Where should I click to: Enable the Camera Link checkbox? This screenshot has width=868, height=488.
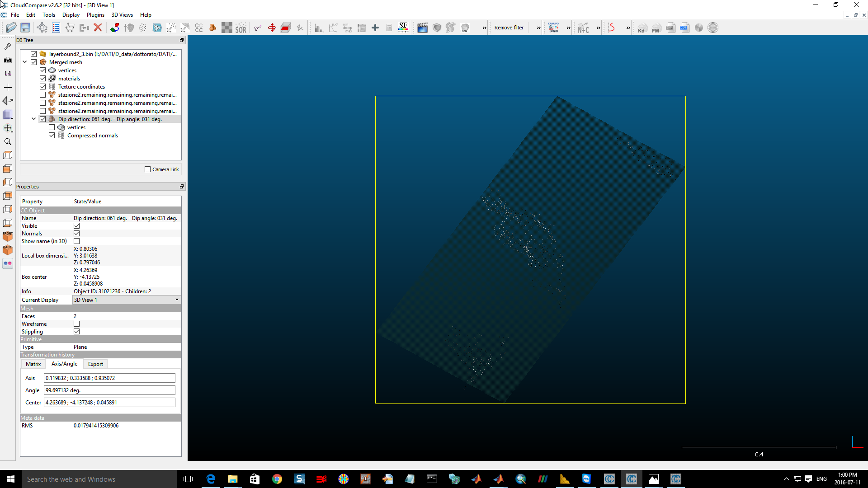[x=147, y=169]
